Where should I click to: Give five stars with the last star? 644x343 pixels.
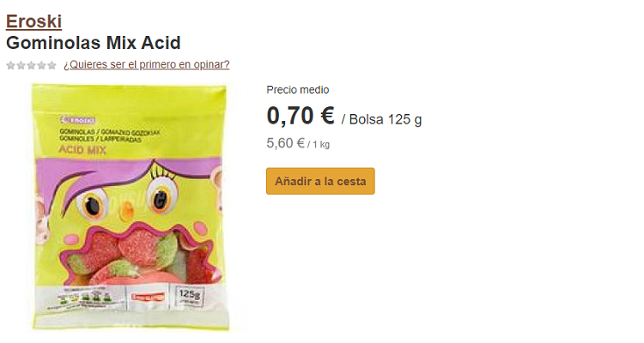pyautogui.click(x=52, y=65)
